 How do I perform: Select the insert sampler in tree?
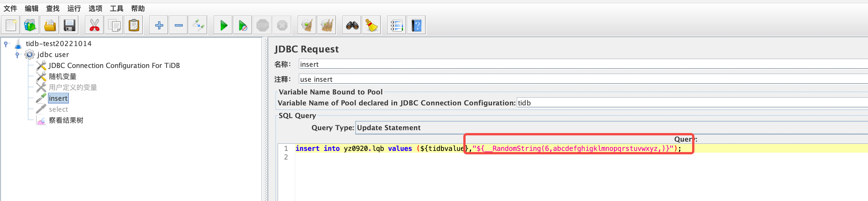pyautogui.click(x=58, y=98)
